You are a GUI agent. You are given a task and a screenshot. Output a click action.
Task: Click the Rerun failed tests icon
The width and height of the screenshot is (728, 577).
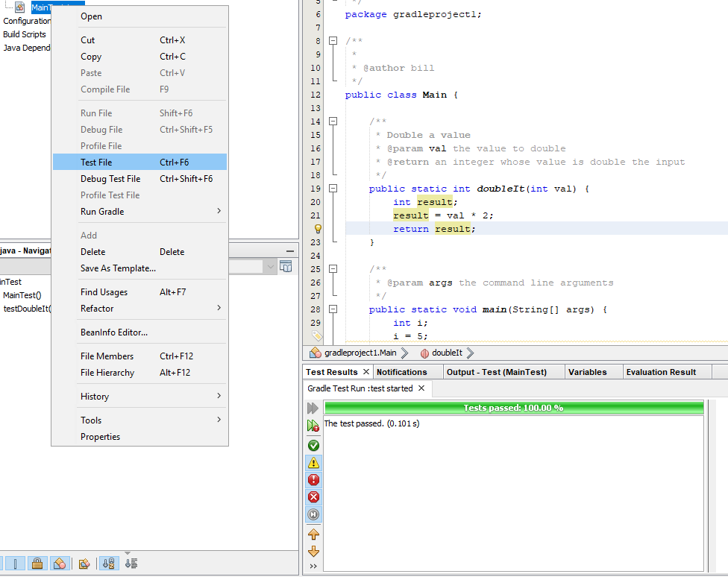click(x=313, y=425)
